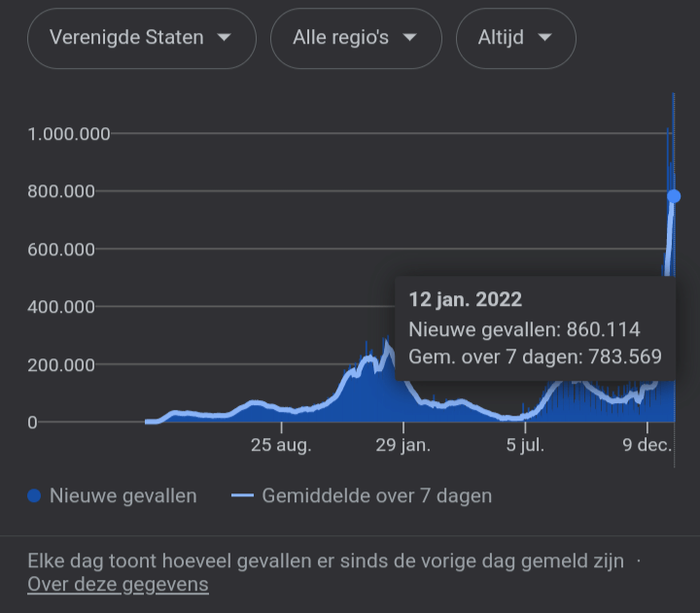
Task: Click the 29 jan. axis label
Action: pyautogui.click(x=402, y=445)
